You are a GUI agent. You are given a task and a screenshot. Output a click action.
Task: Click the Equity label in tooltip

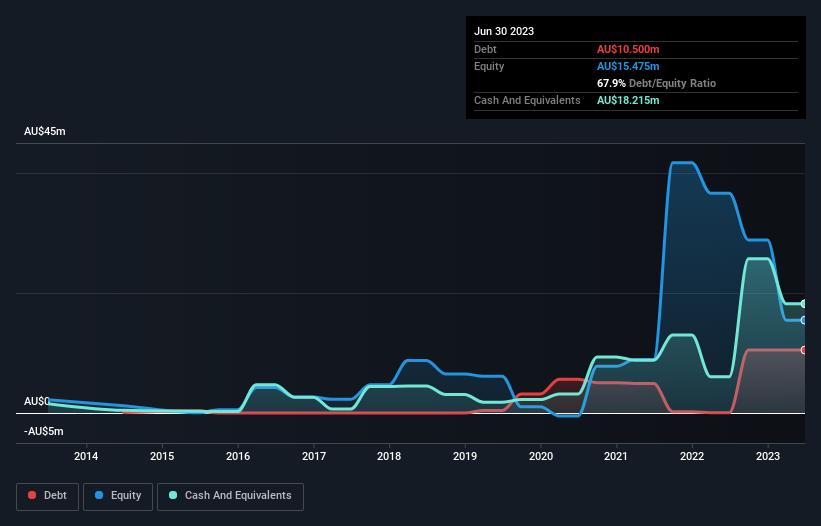pyautogui.click(x=489, y=66)
